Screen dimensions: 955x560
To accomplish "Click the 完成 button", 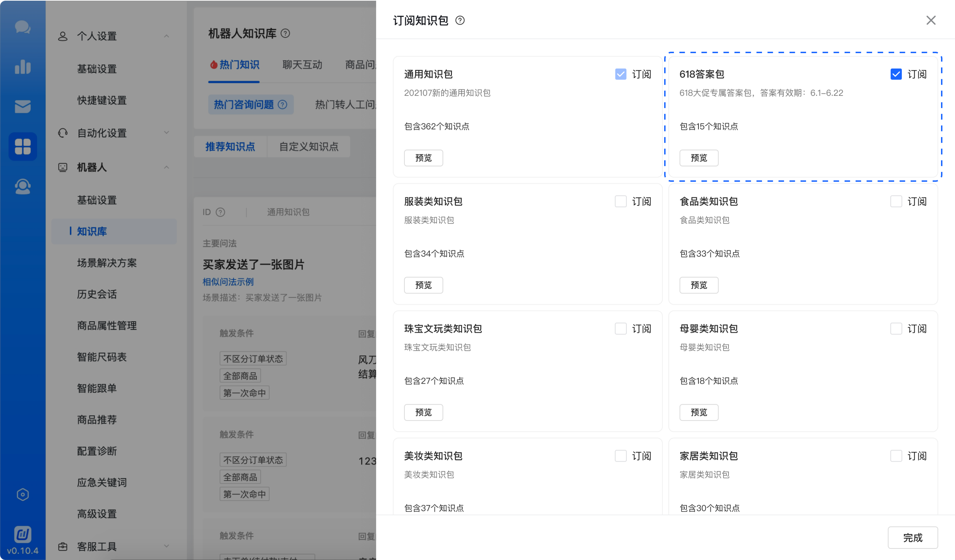I will [x=913, y=538].
